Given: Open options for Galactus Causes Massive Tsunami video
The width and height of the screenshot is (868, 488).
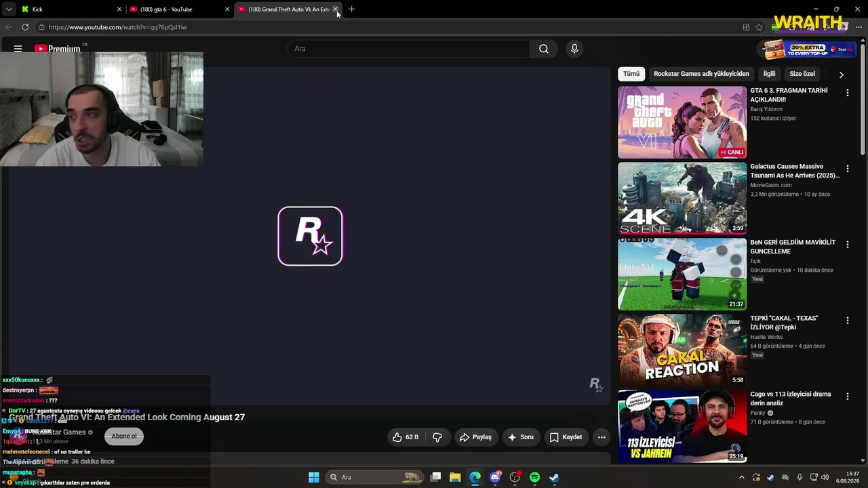Looking at the screenshot, I should point(847,169).
